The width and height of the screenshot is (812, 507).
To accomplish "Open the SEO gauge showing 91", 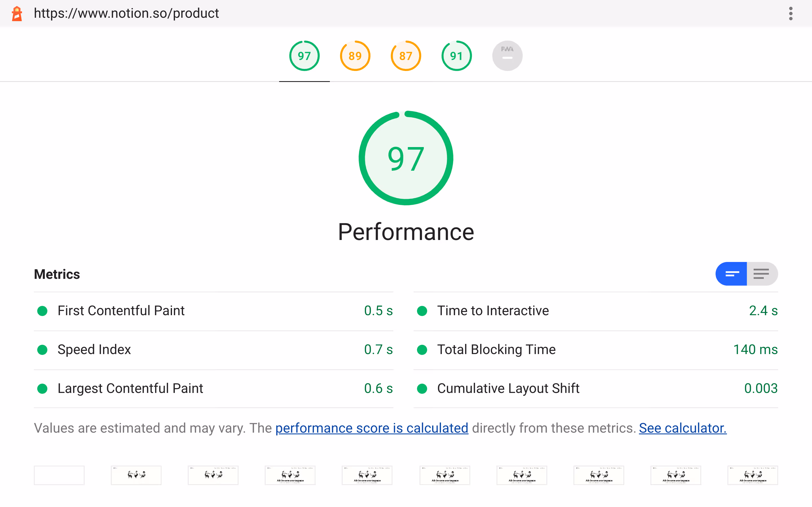I will [x=456, y=56].
